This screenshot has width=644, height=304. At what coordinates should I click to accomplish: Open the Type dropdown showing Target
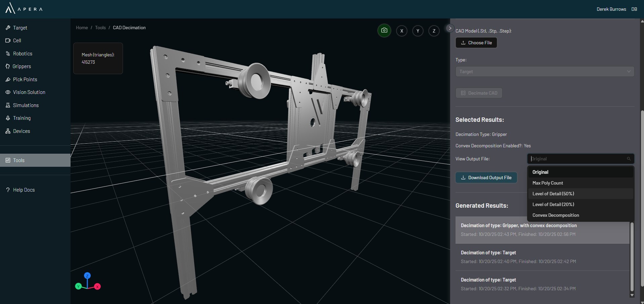click(545, 71)
